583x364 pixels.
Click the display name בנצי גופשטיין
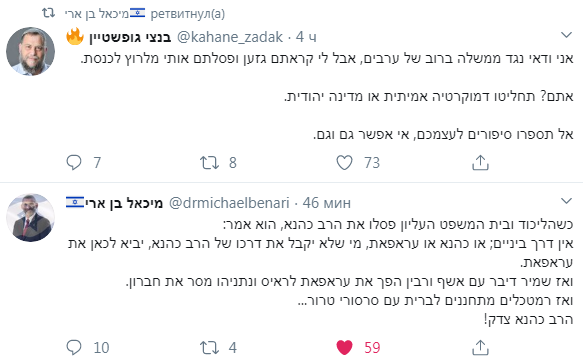(x=130, y=37)
